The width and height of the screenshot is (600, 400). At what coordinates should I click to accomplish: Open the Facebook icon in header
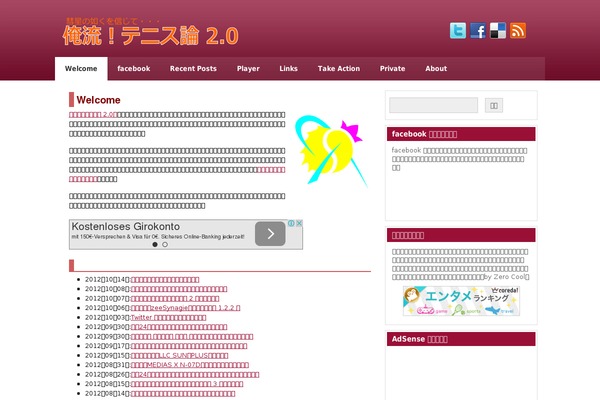pyautogui.click(x=478, y=31)
